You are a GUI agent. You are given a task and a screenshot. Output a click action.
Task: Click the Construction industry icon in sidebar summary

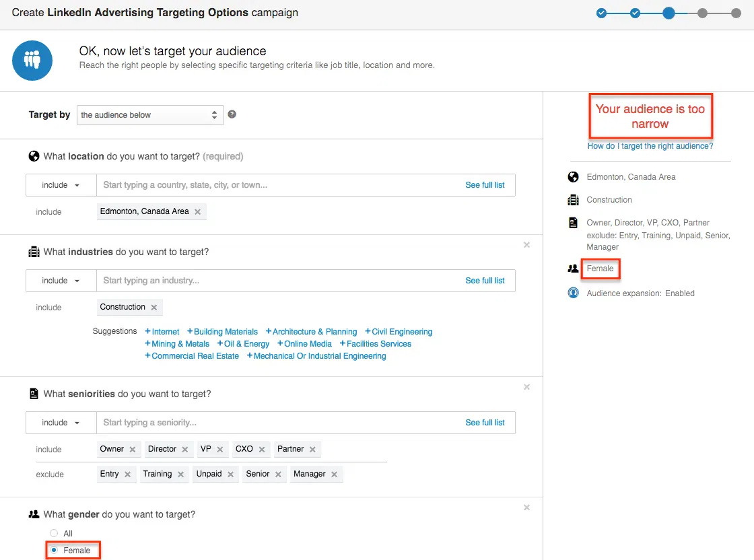[x=573, y=200]
